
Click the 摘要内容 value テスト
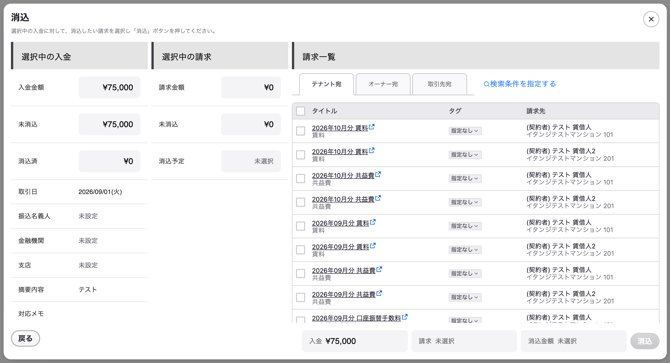(88, 290)
